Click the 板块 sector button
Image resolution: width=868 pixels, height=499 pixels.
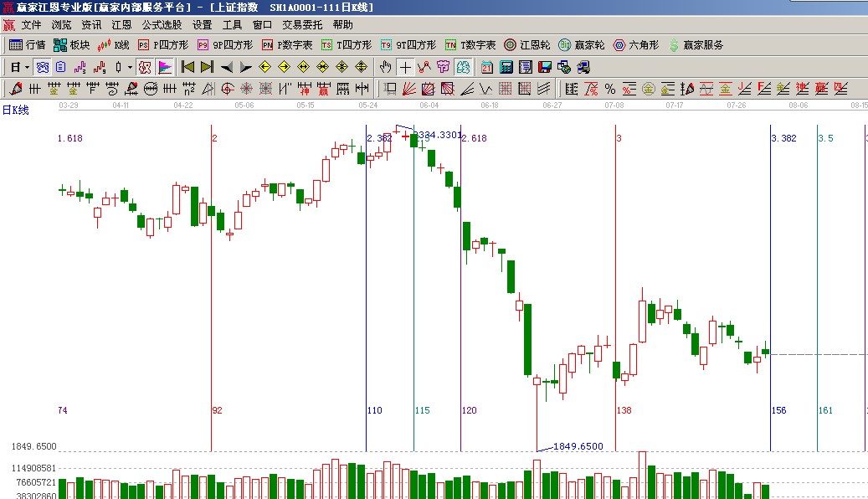coord(71,45)
